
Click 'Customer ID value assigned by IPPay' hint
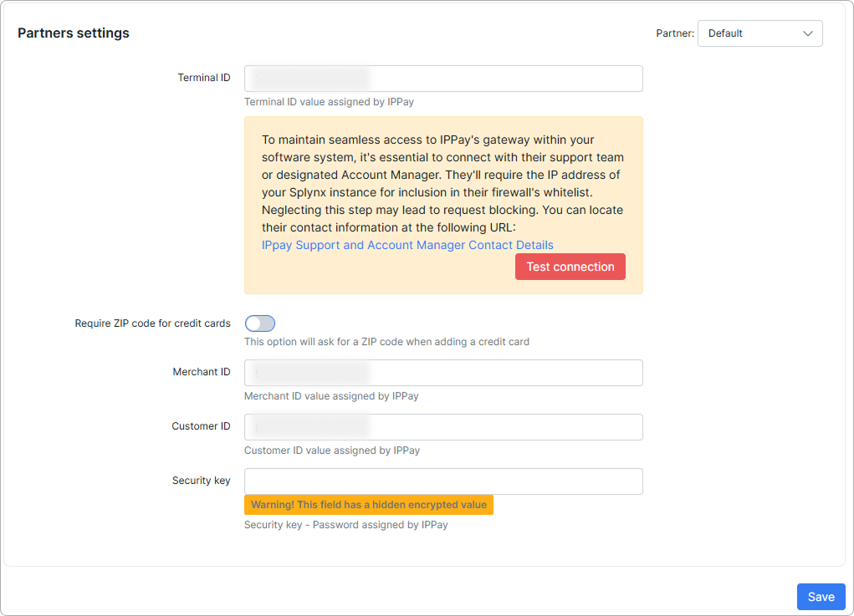pos(332,451)
